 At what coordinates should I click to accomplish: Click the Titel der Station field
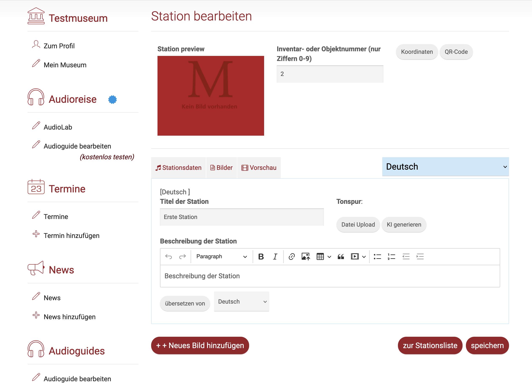242,217
